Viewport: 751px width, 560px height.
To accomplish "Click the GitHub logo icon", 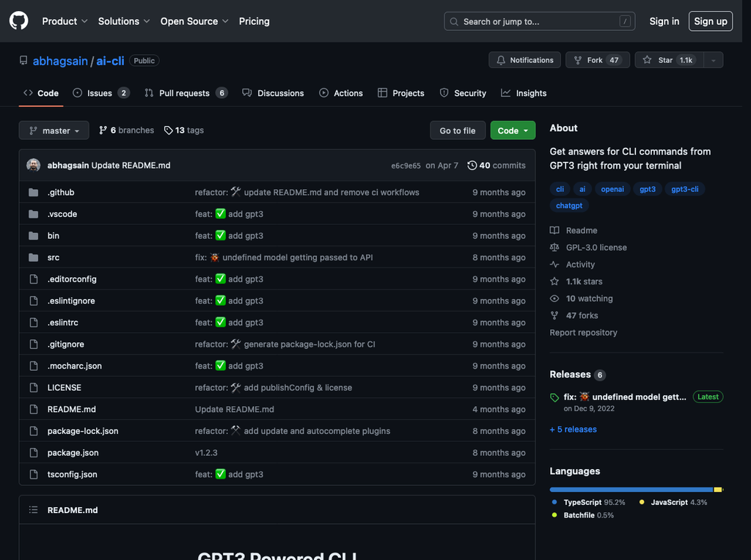I will coord(18,21).
